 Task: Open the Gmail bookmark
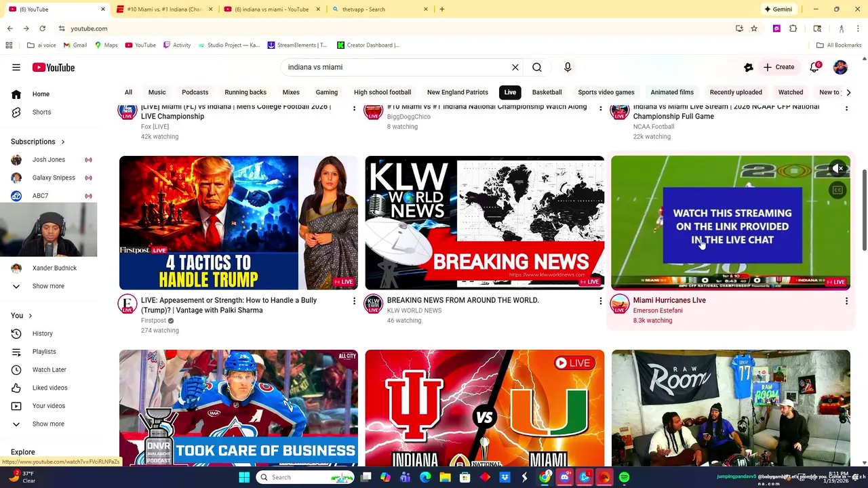(75, 45)
